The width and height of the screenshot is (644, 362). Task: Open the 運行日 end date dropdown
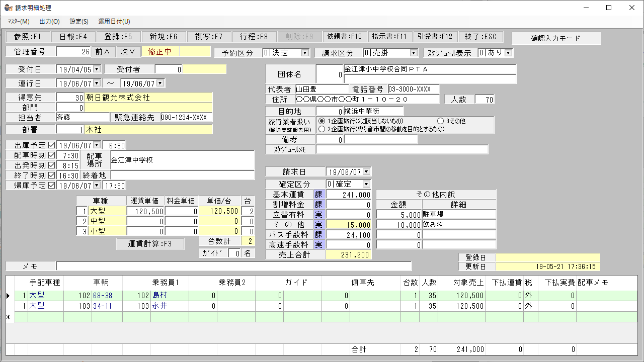[x=160, y=83]
